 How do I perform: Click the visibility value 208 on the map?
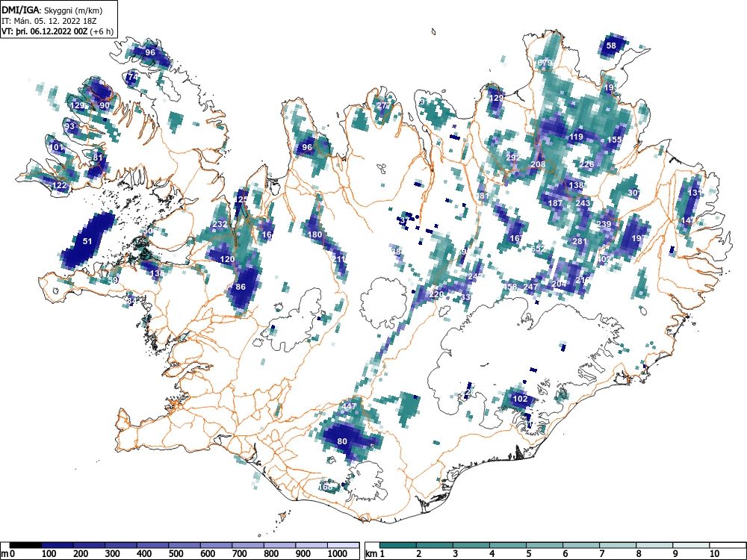click(538, 164)
